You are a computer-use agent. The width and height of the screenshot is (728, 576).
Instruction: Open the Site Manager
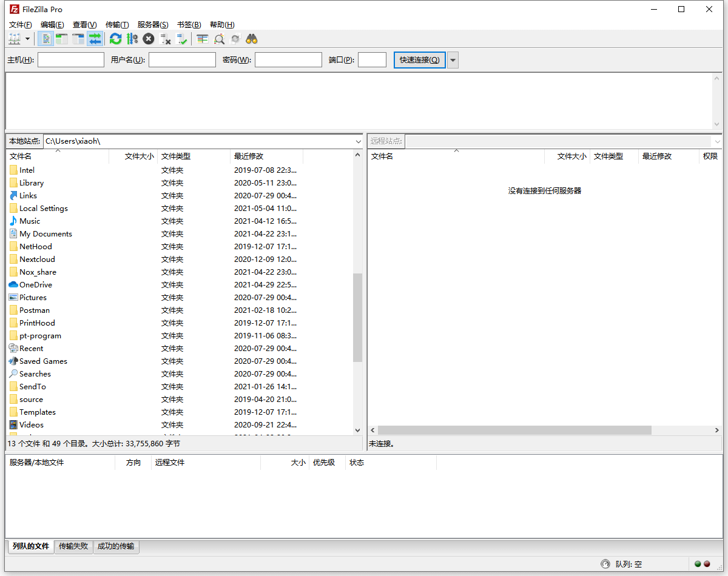click(x=14, y=38)
